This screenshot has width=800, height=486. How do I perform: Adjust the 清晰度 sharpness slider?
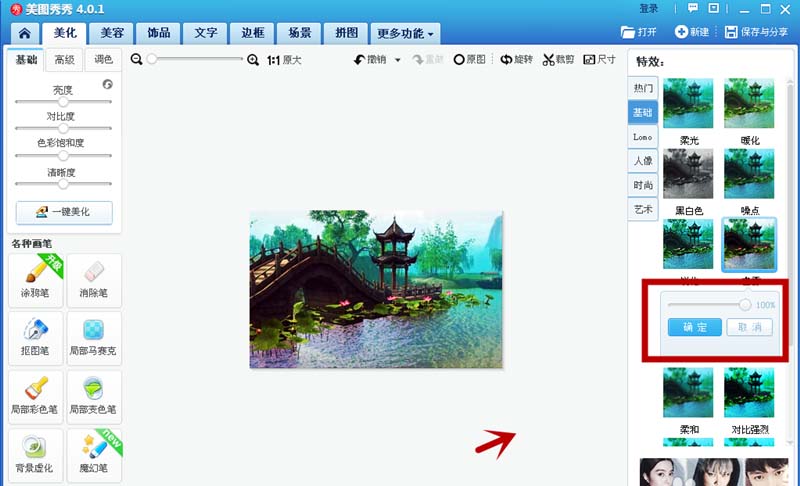coord(63,184)
